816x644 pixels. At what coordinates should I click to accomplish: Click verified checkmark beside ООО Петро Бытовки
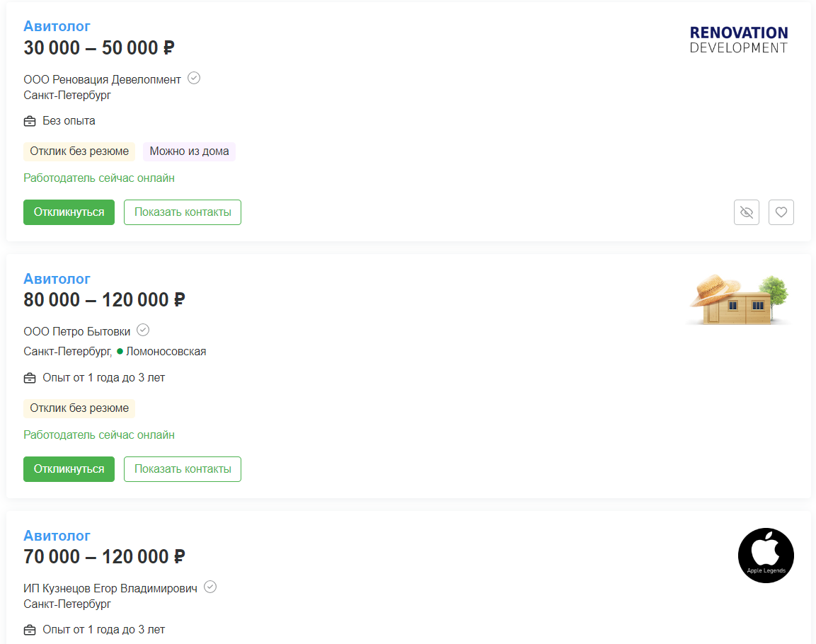tap(143, 330)
